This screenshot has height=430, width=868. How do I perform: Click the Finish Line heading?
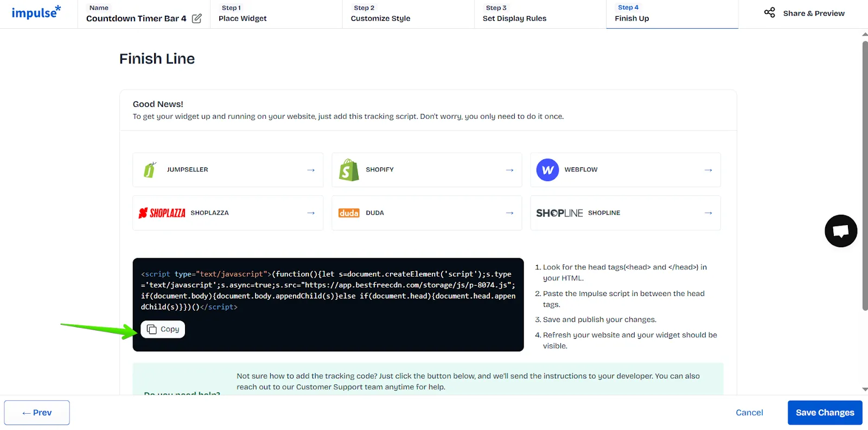157,59
